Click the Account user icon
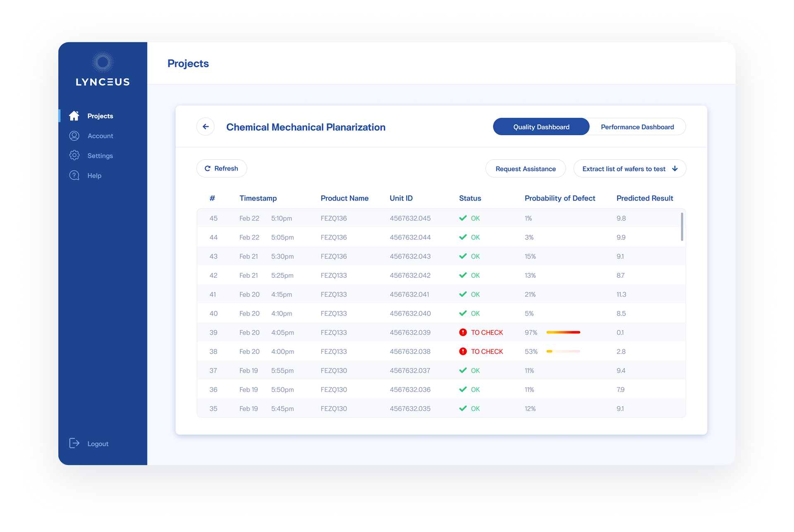Image resolution: width=794 pixels, height=532 pixels. 74,136
